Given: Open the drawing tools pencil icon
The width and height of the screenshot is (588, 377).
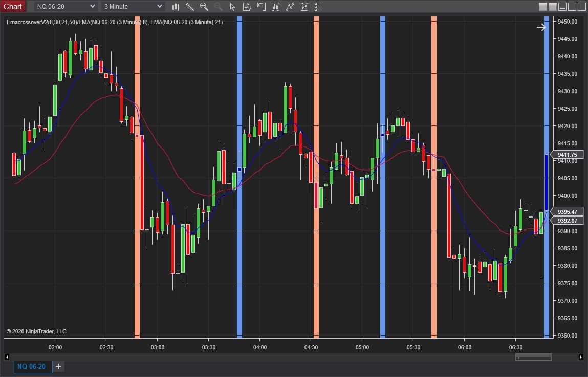Looking at the screenshot, I should pyautogui.click(x=190, y=6).
